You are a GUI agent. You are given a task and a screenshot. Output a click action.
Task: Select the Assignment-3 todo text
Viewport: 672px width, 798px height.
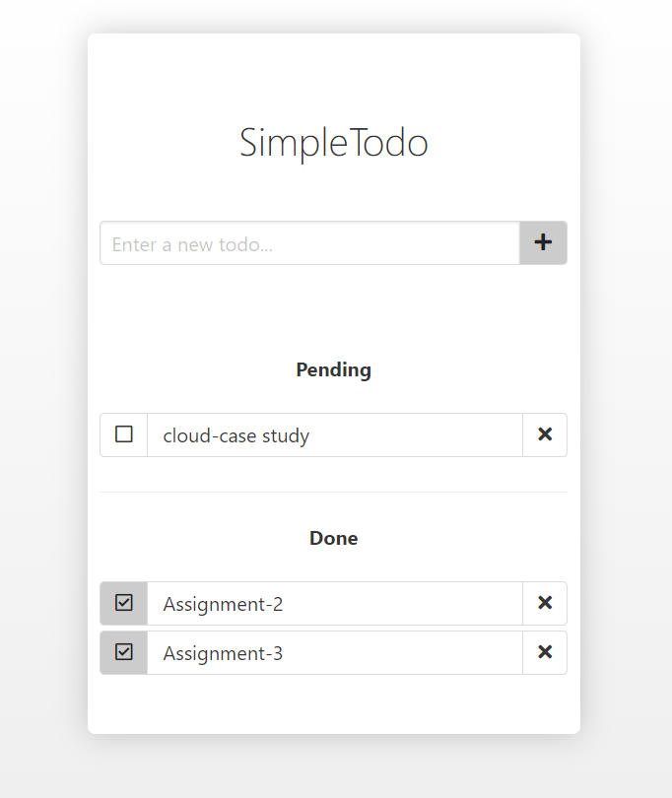223,653
